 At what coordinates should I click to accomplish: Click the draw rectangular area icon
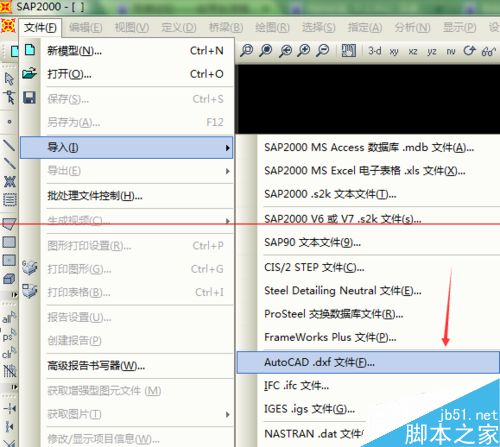(x=9, y=242)
